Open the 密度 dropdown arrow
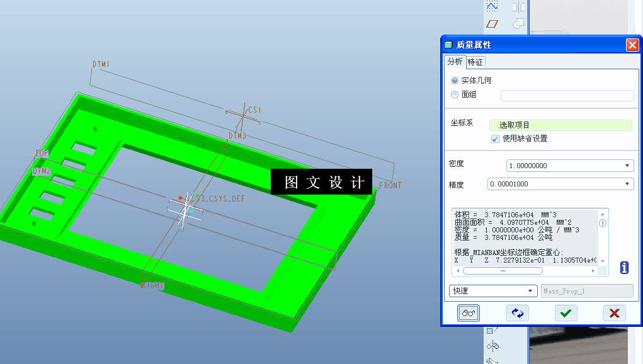This screenshot has height=364, width=643. 627,166
